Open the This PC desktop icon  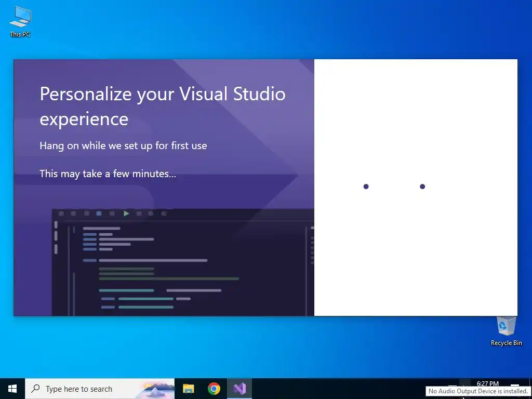tap(20, 21)
